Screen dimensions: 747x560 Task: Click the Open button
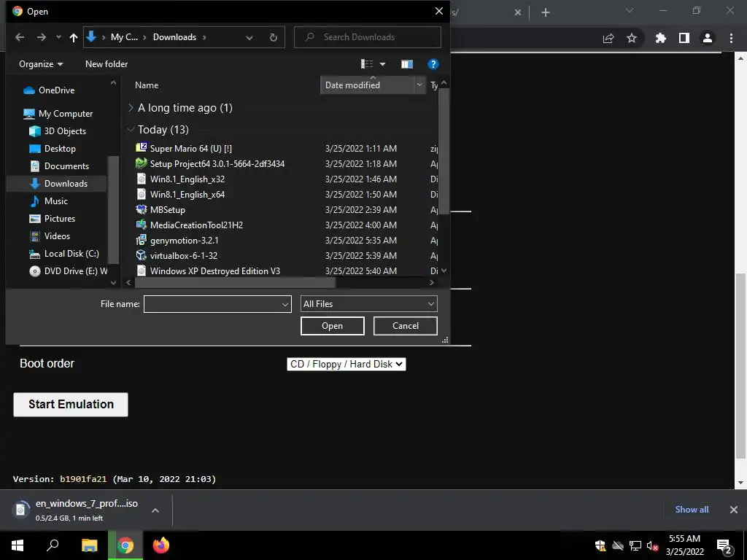[x=333, y=326]
